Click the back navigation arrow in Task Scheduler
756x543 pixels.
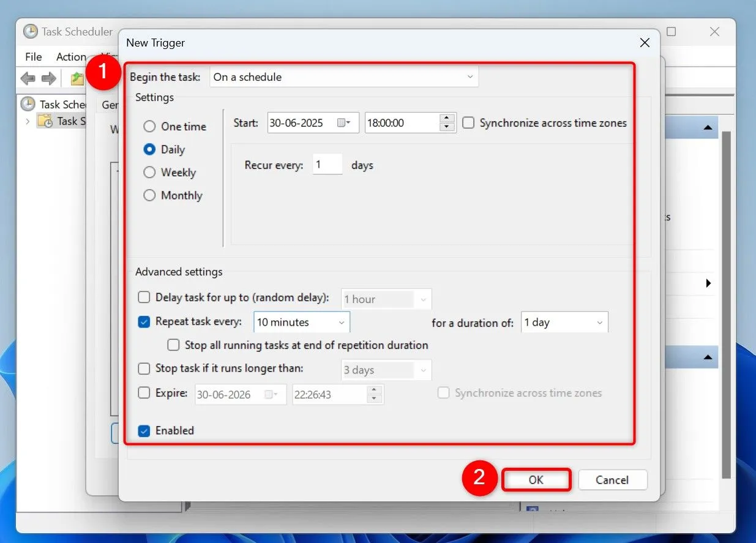pos(27,78)
